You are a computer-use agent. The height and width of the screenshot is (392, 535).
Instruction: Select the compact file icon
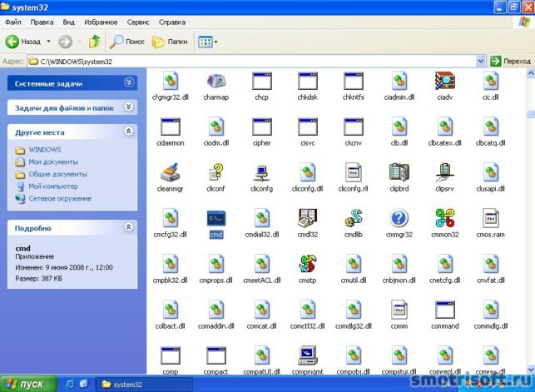(x=216, y=355)
